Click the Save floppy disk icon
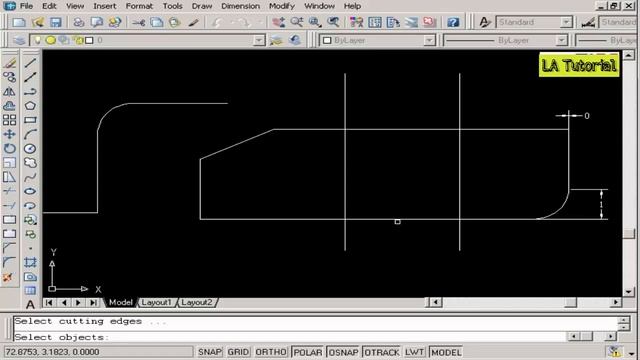640x360 pixels. pyautogui.click(x=56, y=22)
